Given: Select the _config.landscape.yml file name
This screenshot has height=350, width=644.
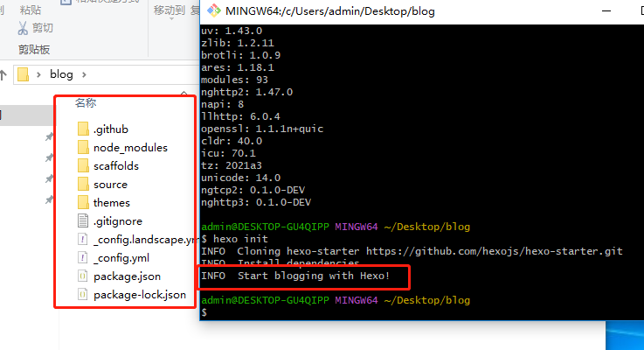Looking at the screenshot, I should click(144, 240).
